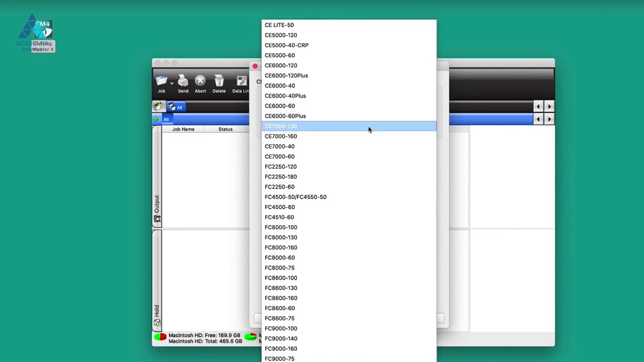
Task: Pick FC4500-60 in the model list
Action: (349, 207)
